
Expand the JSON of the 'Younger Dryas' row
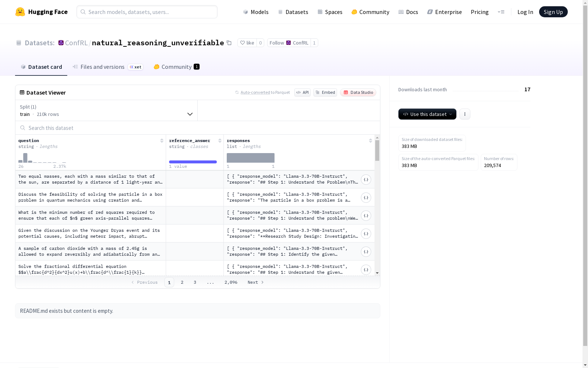pyautogui.click(x=366, y=234)
